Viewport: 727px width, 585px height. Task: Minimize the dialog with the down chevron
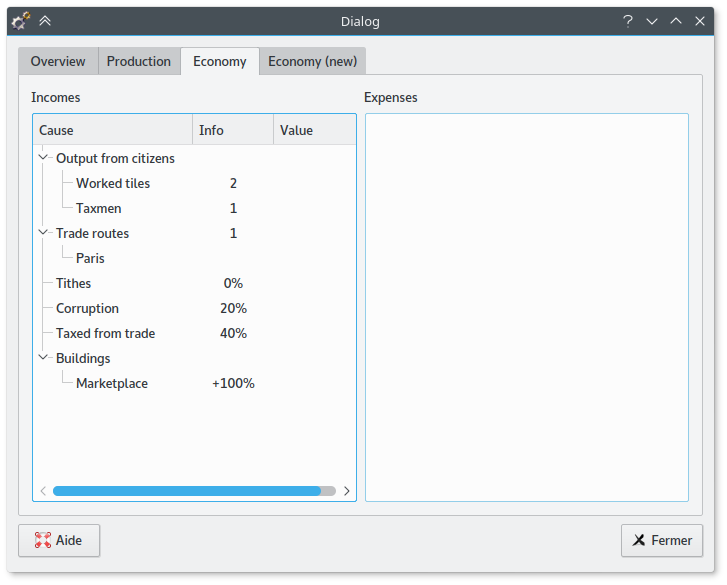tap(652, 20)
